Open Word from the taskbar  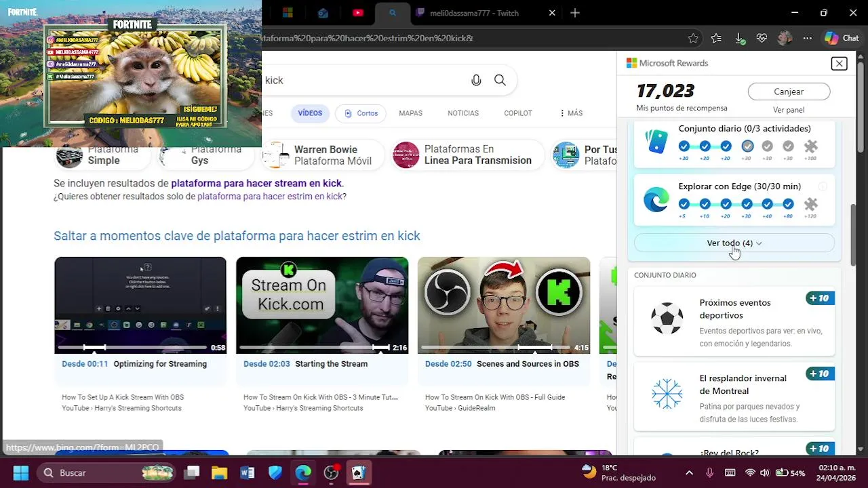247,472
